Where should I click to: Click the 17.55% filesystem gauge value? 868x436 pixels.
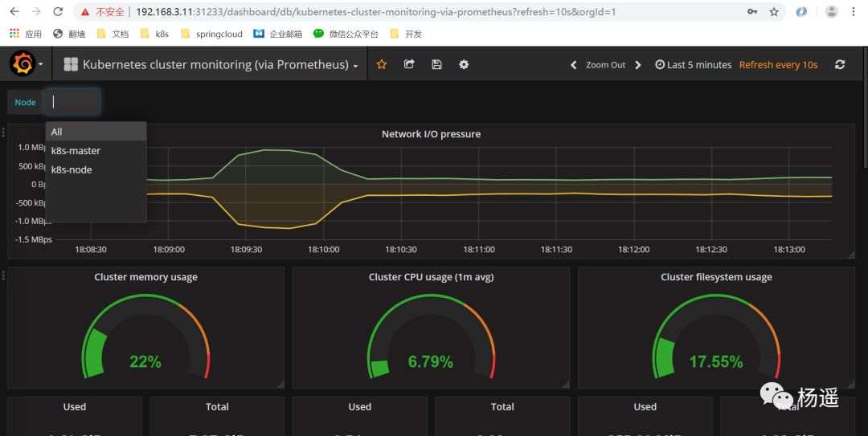(716, 362)
